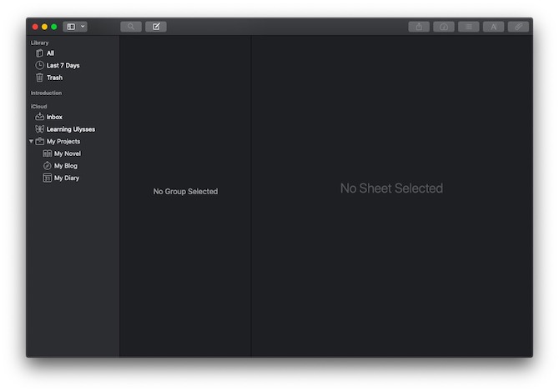
Task: Click the Trash bin icon
Action: [39, 78]
